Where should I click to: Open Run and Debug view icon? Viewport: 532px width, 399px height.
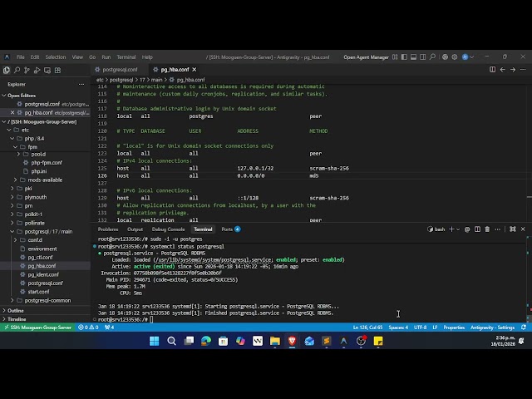[37, 70]
